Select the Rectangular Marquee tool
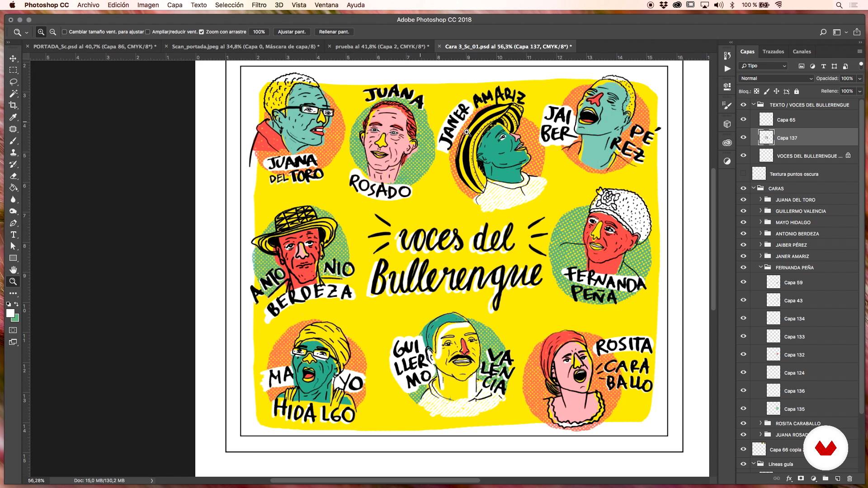 tap(13, 70)
